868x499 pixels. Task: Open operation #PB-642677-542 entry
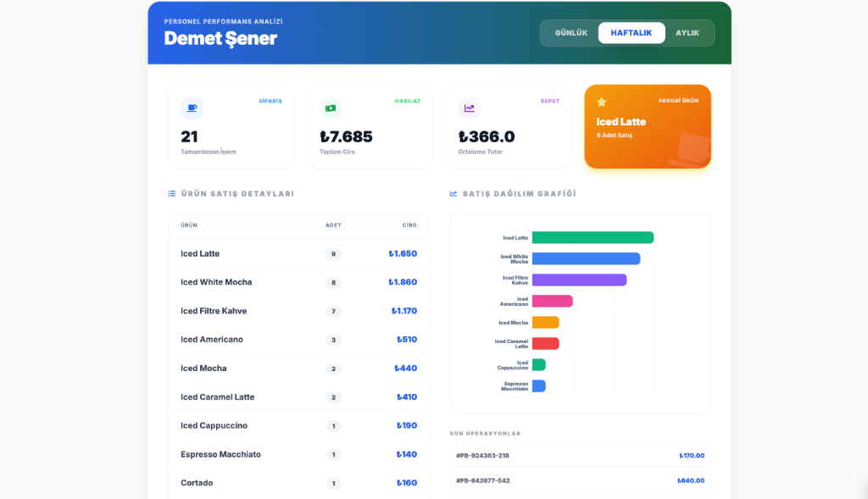(580, 480)
